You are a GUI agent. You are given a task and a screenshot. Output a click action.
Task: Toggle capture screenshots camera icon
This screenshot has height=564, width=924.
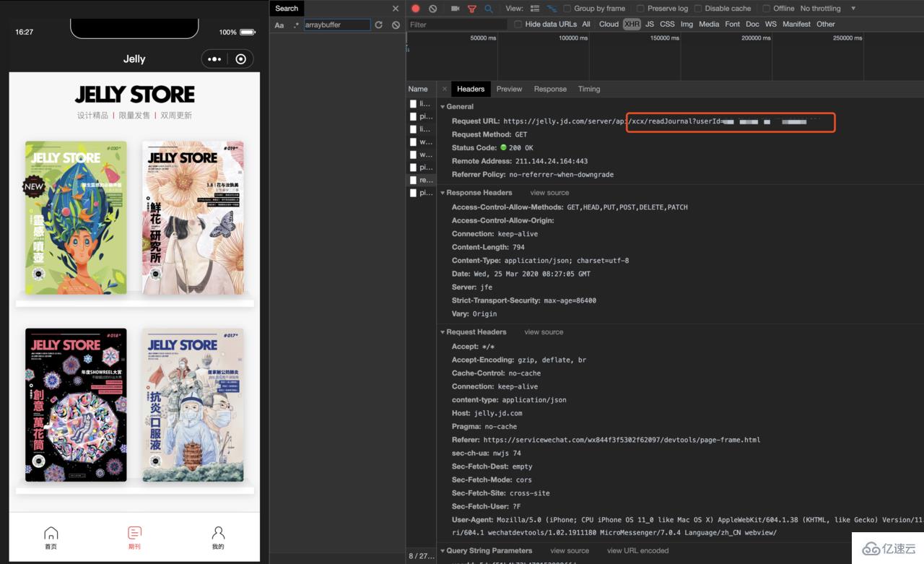coord(455,9)
